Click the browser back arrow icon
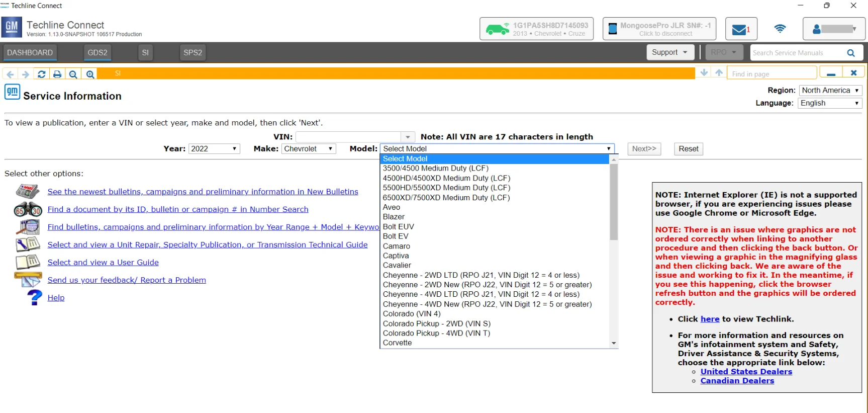868x413 pixels. (10, 74)
